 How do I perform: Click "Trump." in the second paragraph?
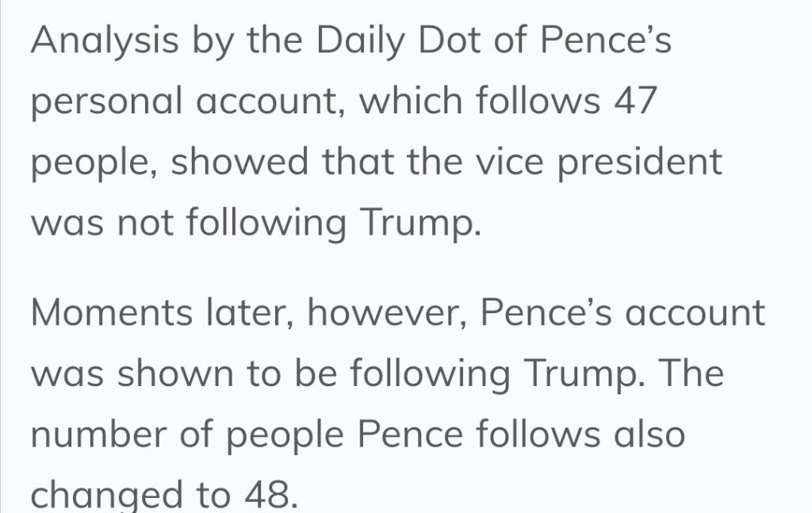point(579,373)
